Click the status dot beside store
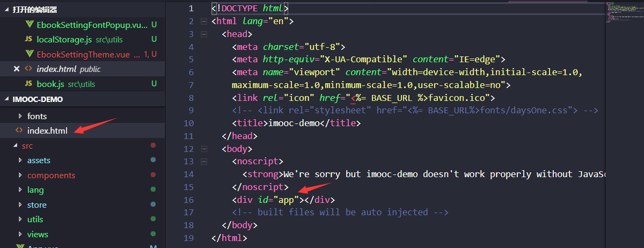This screenshot has width=644, height=248. click(153, 205)
